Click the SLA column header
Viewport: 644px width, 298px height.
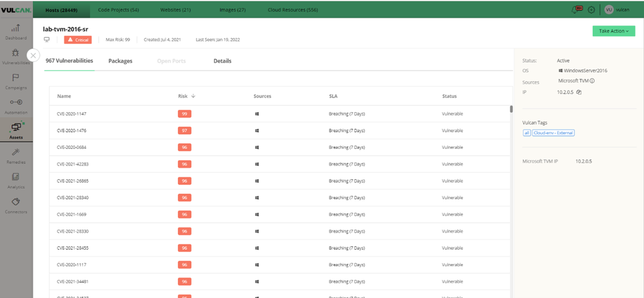click(x=333, y=96)
